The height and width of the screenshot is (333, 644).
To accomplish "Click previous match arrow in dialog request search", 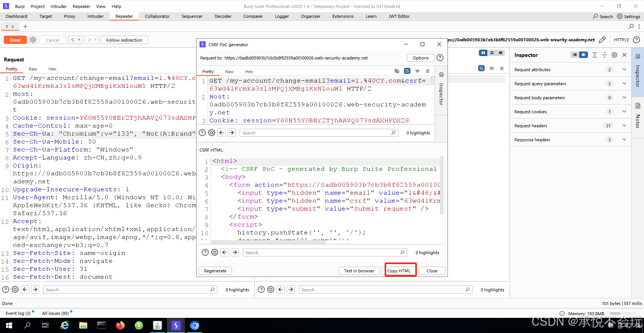I will [x=222, y=133].
